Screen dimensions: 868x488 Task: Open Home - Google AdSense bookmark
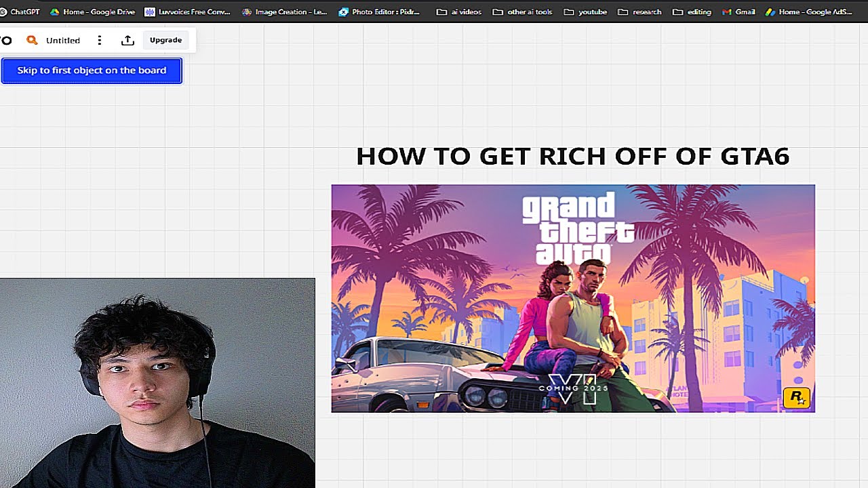[x=808, y=12]
